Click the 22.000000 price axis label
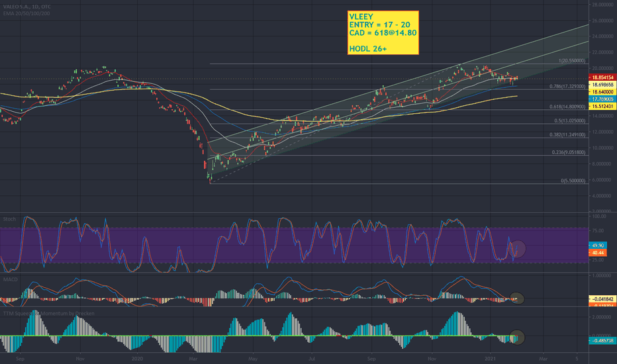The image size is (617, 364). (602, 52)
